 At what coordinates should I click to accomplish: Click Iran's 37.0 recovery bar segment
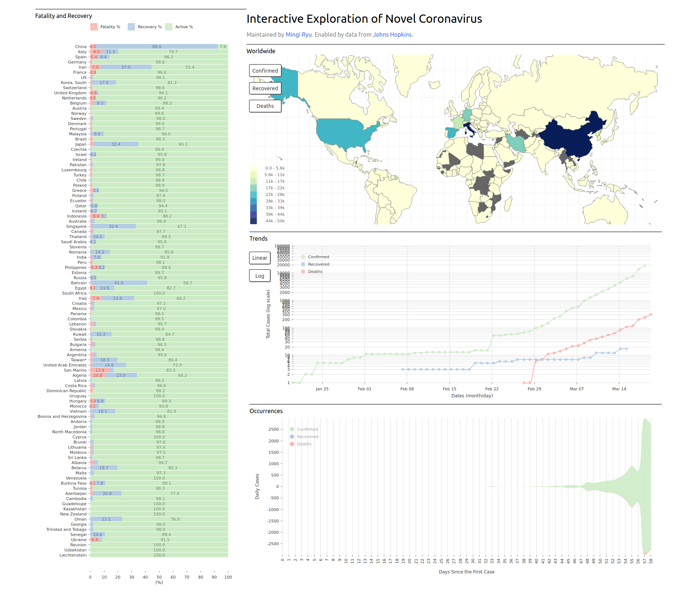(126, 67)
